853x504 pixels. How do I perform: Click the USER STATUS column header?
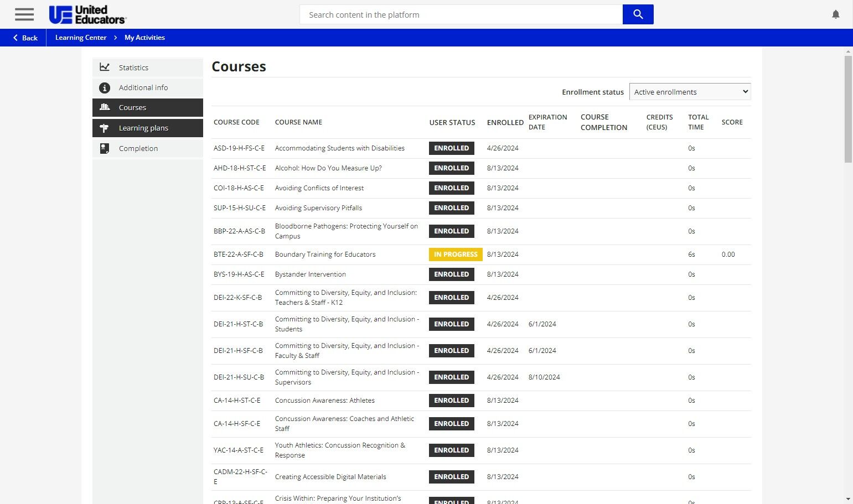[x=452, y=122]
